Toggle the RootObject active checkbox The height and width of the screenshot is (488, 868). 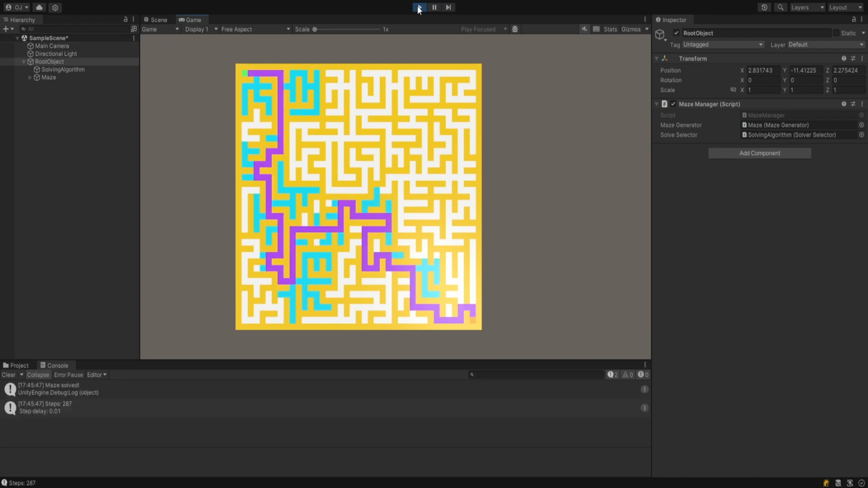(676, 33)
